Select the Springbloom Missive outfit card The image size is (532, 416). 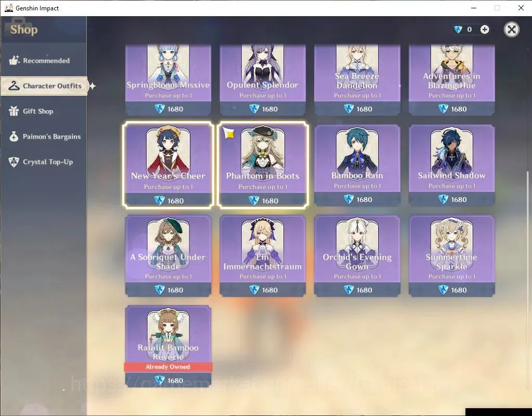(168, 80)
